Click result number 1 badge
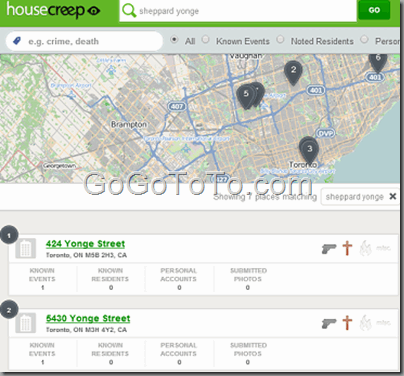404x376 pixels. 9,236
